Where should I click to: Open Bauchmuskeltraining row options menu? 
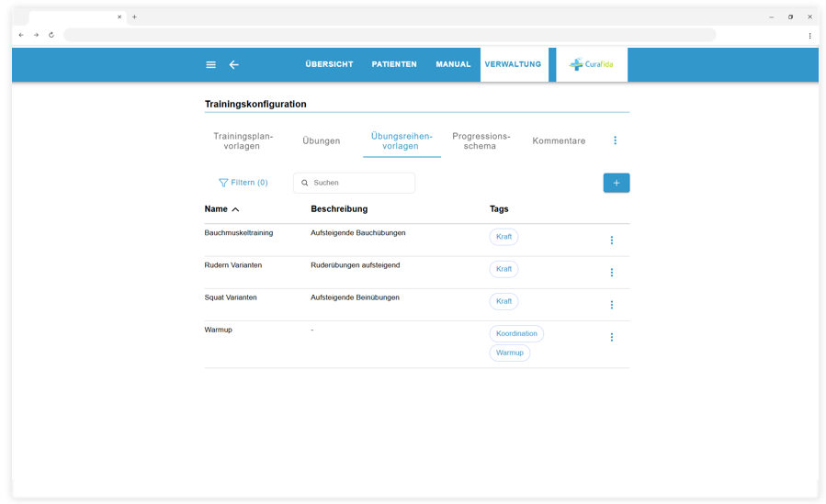coord(612,240)
